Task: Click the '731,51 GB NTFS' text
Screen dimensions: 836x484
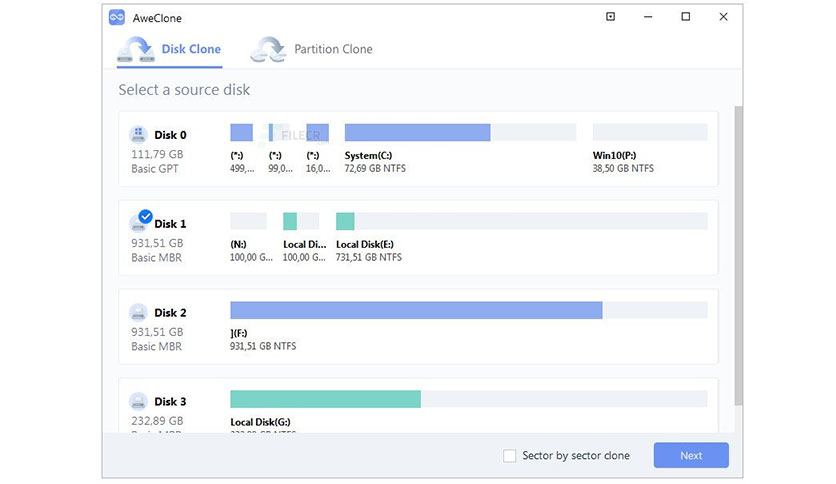Action: pyautogui.click(x=369, y=257)
